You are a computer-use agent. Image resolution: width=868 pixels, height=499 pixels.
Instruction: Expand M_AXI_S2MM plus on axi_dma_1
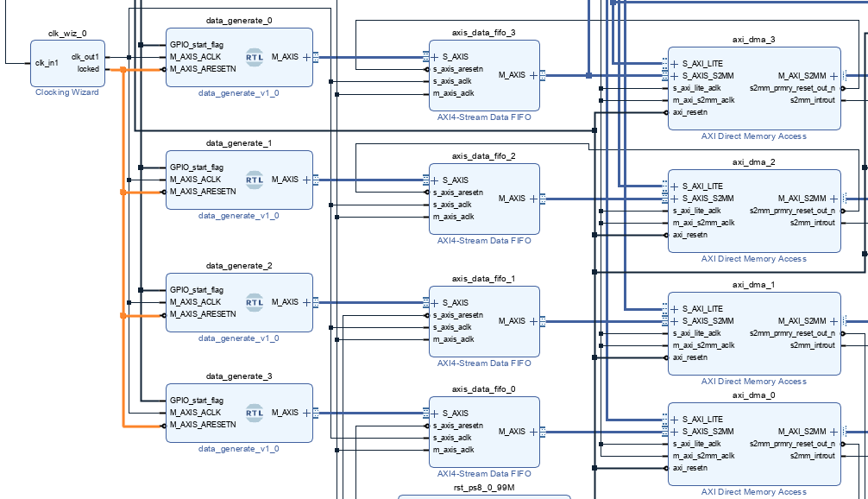click(833, 321)
